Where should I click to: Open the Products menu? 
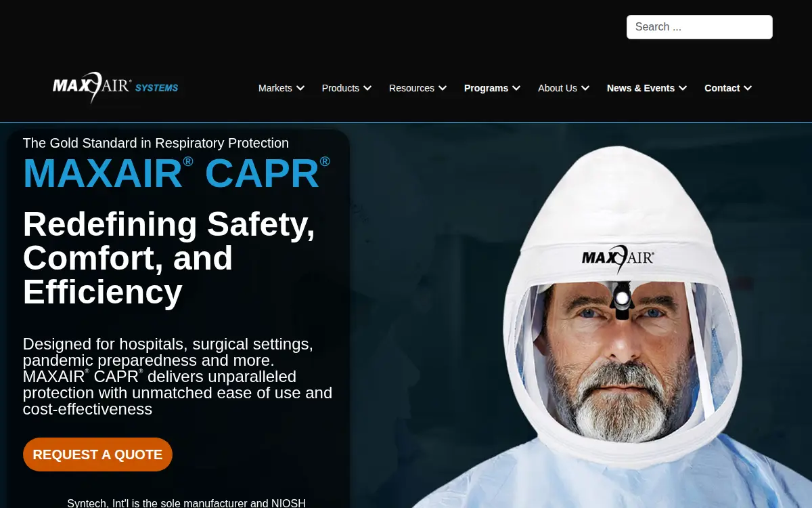(x=340, y=88)
